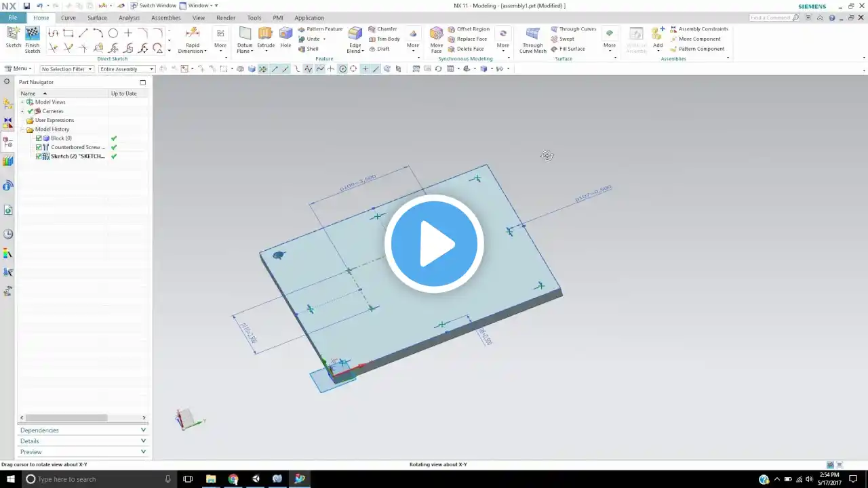The image size is (868, 488).
Task: Click the Pattern Feature button
Action: pos(320,29)
